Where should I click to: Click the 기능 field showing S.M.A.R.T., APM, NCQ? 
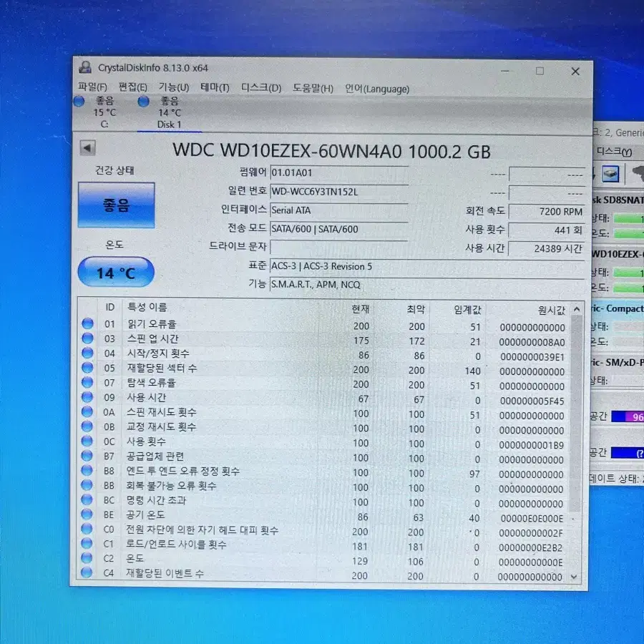tap(427, 285)
